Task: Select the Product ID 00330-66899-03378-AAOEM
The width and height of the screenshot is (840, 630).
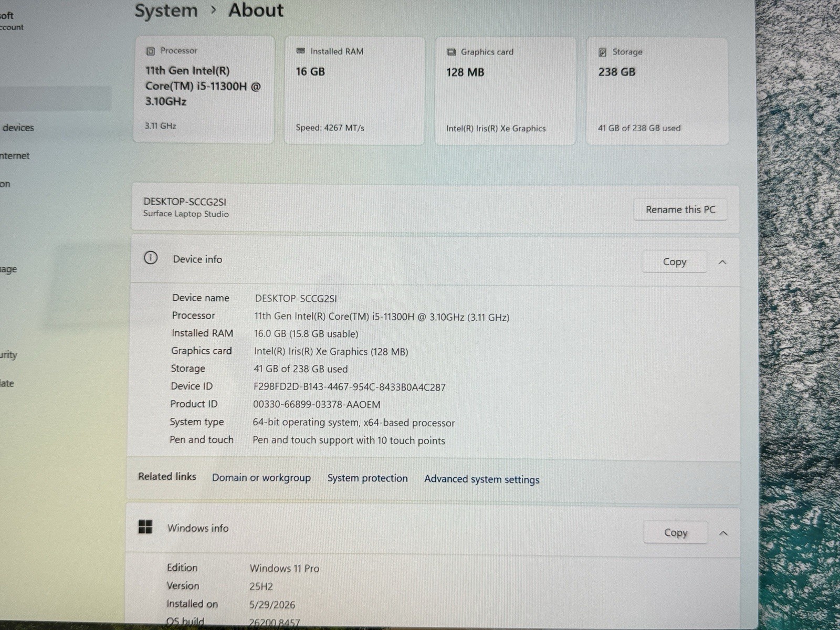Action: pos(317,404)
